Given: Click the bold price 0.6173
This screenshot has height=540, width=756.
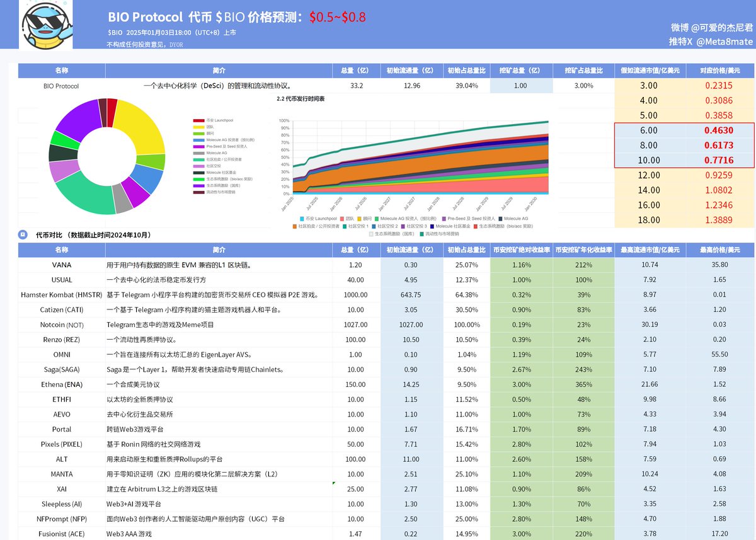Looking at the screenshot, I should click(719, 146).
